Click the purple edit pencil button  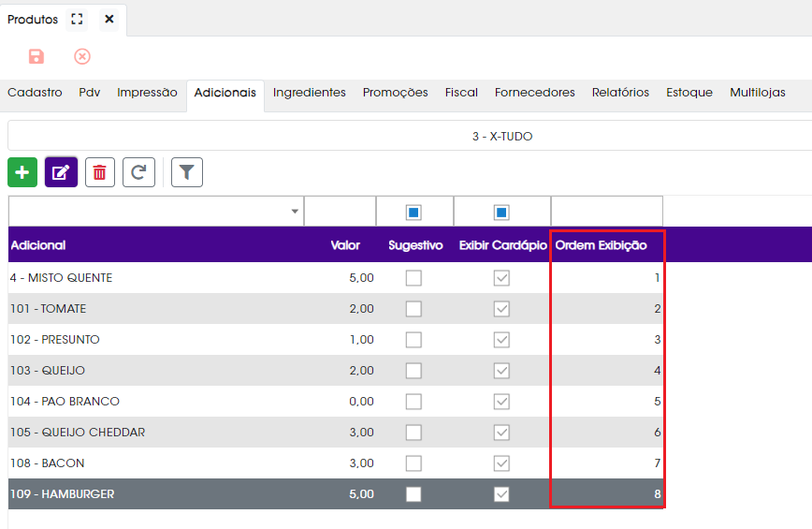(61, 172)
